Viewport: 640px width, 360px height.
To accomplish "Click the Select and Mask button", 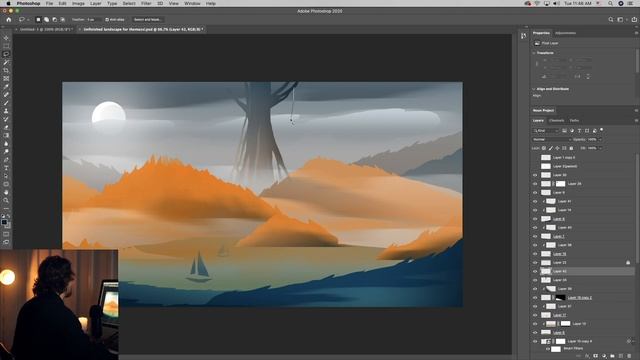I will pos(148,19).
